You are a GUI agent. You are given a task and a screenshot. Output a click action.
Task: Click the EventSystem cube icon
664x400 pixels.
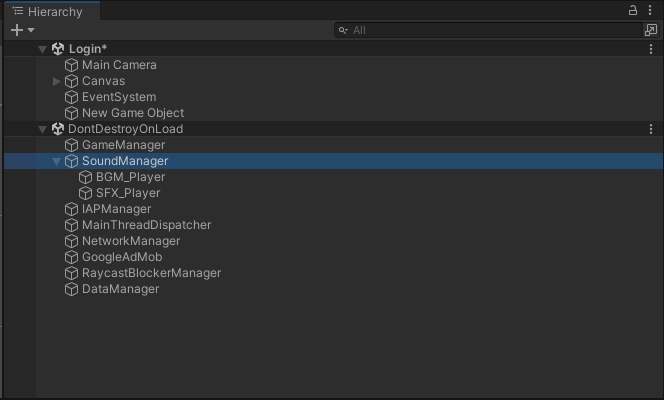click(x=72, y=97)
